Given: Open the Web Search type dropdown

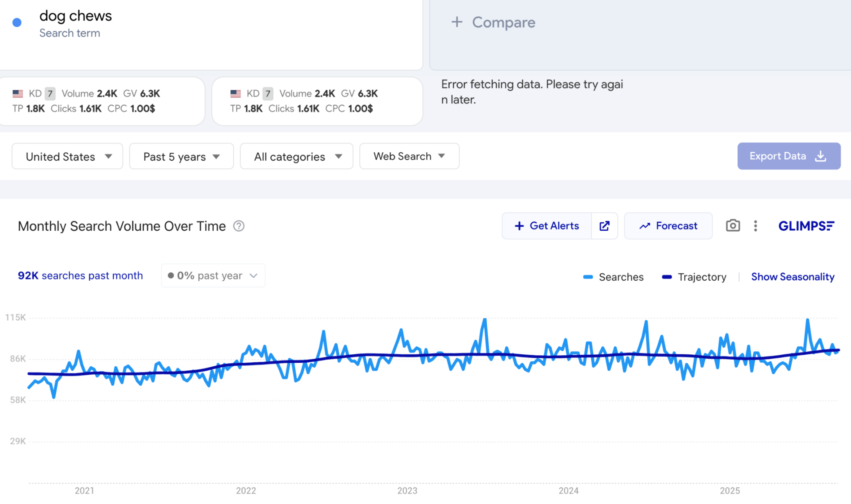Looking at the screenshot, I should (x=409, y=156).
